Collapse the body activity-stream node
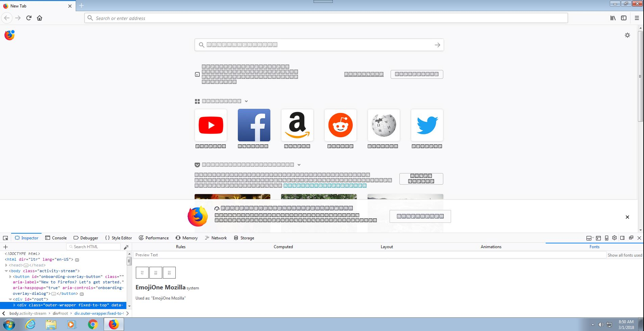644x331 pixels. pos(6,271)
